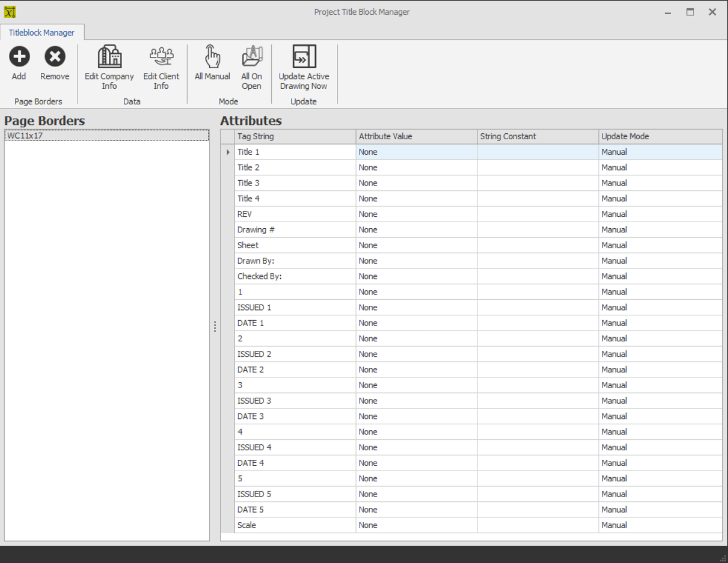The image size is (728, 563).
Task: Select the ISSUED 3 tag cell
Action: tap(295, 401)
